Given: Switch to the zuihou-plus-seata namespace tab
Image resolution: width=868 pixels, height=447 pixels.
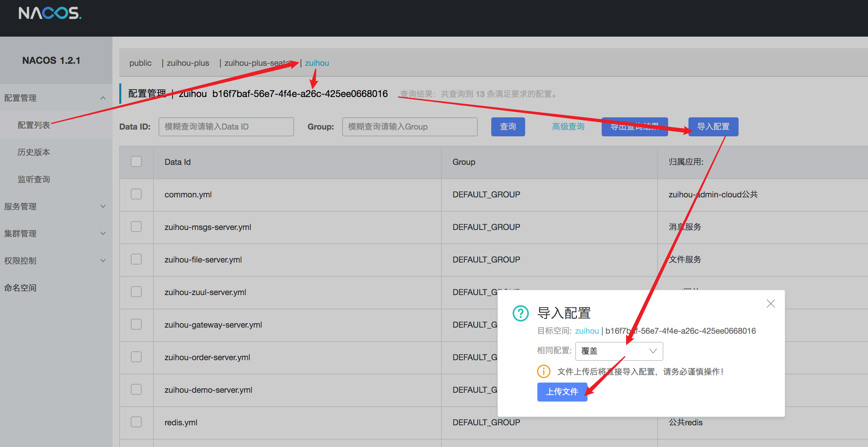Looking at the screenshot, I should point(257,63).
